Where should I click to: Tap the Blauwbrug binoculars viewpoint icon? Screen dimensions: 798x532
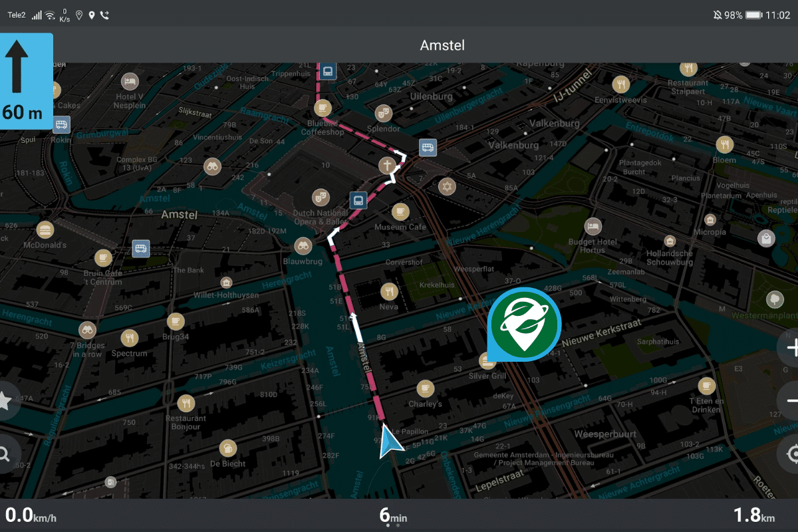click(x=304, y=245)
